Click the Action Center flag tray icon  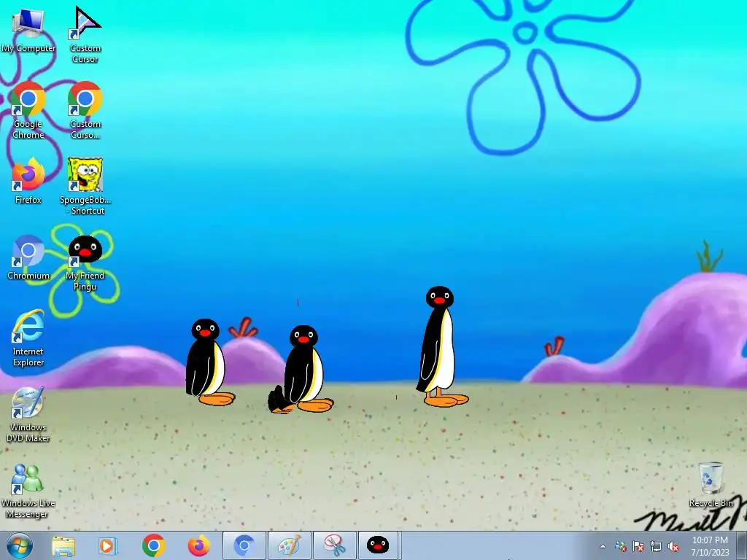pyautogui.click(x=638, y=547)
